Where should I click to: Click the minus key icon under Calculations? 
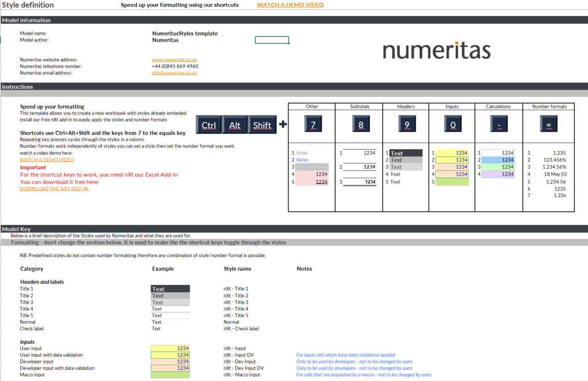[x=498, y=123]
